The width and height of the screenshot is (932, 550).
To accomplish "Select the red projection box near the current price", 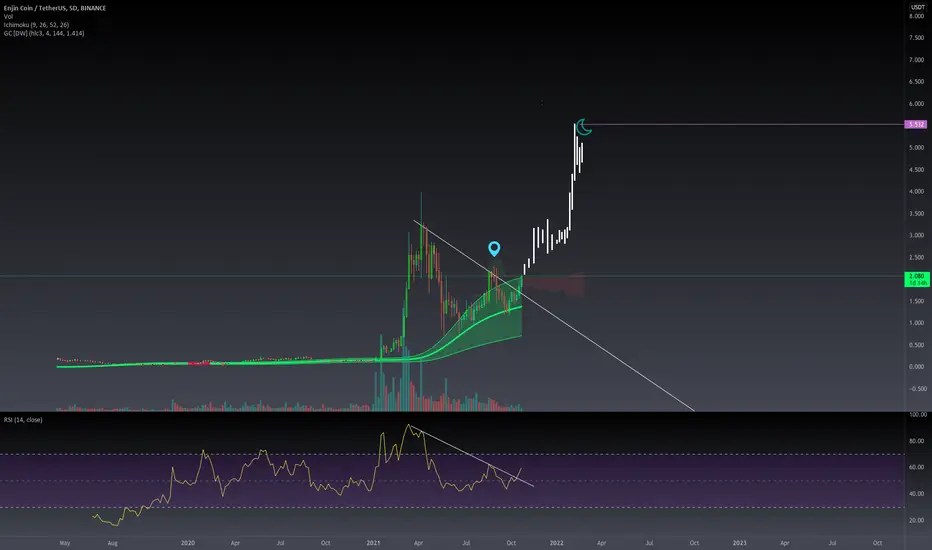I will [x=554, y=284].
